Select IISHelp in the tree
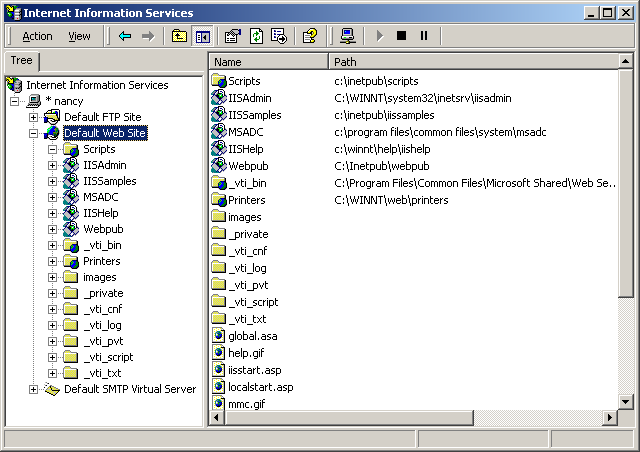The image size is (640, 452). (x=101, y=213)
